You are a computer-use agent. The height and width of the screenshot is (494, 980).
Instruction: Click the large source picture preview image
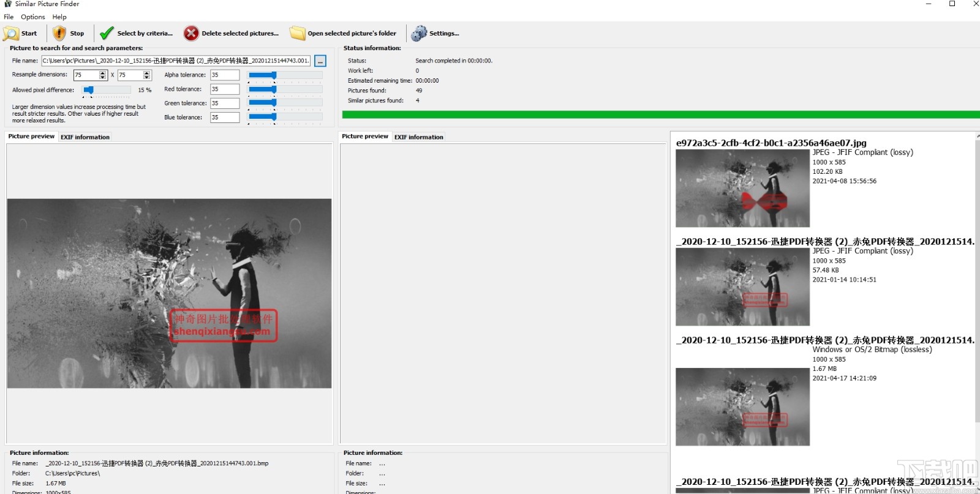[169, 293]
